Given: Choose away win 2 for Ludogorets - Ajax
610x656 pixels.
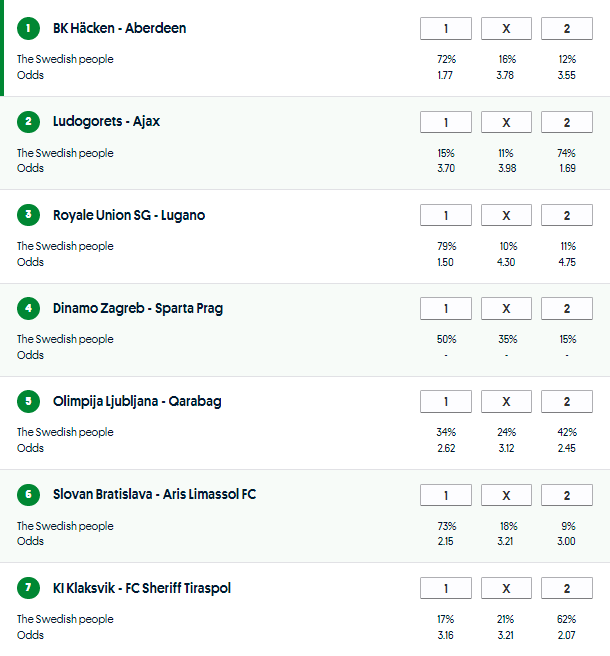Looking at the screenshot, I should coord(566,122).
